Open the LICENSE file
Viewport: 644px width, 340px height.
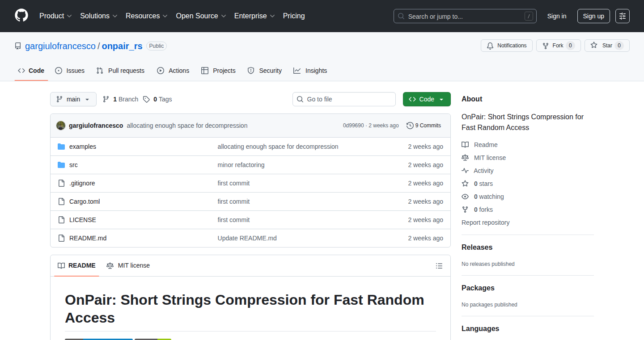pyautogui.click(x=83, y=220)
